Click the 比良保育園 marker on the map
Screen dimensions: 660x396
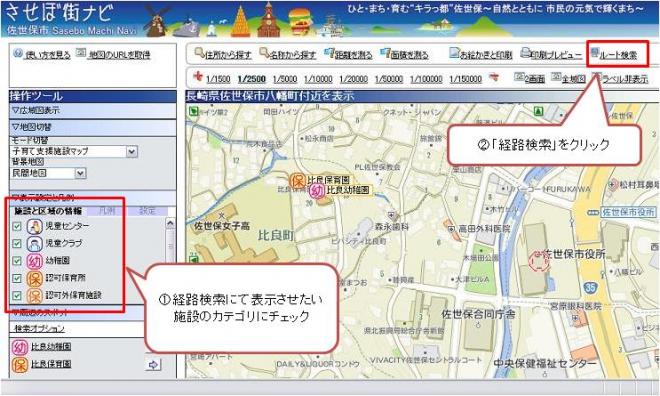click(x=298, y=181)
